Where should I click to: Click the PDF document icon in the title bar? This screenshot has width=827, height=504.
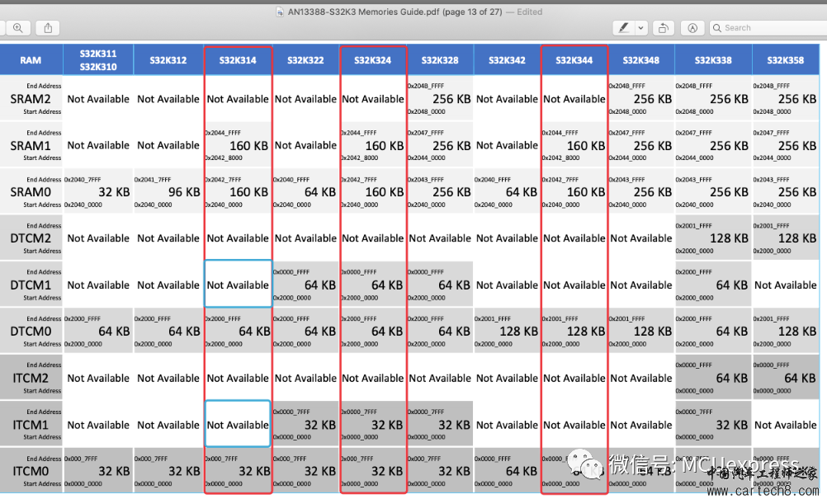(280, 12)
